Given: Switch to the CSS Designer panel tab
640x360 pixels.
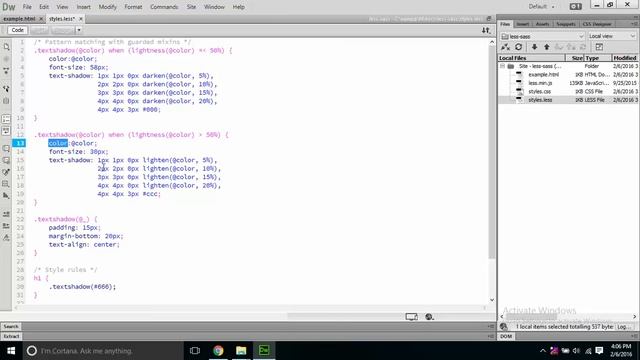Looking at the screenshot, I should pos(597,24).
